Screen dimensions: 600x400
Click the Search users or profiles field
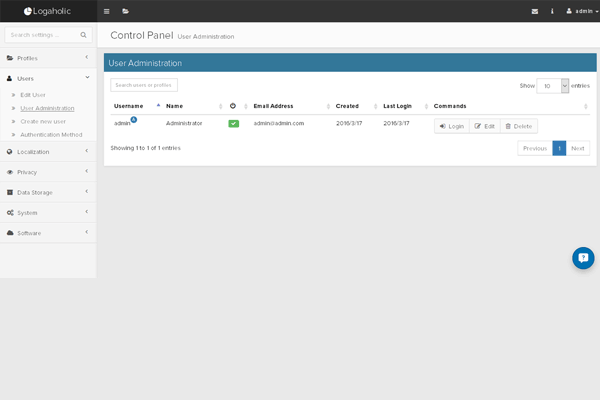pos(144,85)
